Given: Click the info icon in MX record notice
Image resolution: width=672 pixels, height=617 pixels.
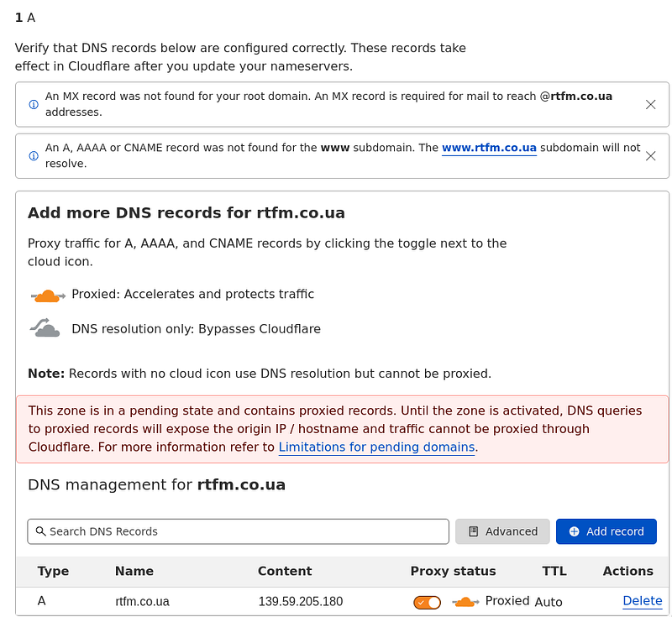Looking at the screenshot, I should tap(34, 104).
